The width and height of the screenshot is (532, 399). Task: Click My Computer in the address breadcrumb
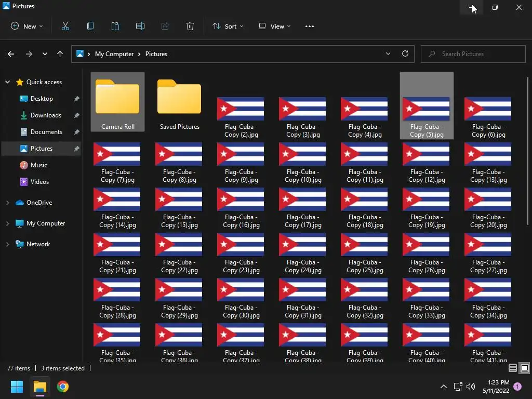(114, 54)
